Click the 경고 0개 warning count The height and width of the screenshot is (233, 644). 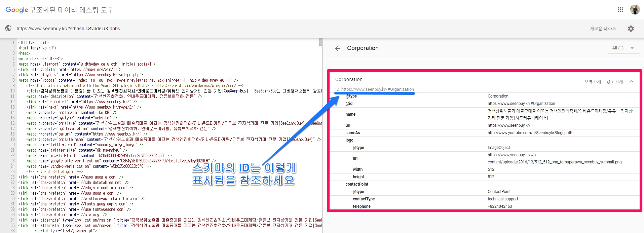click(614, 82)
